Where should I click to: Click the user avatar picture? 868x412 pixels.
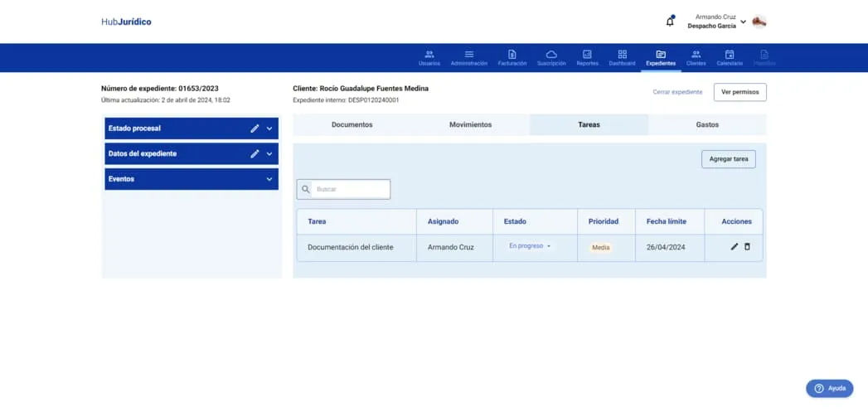pyautogui.click(x=759, y=22)
